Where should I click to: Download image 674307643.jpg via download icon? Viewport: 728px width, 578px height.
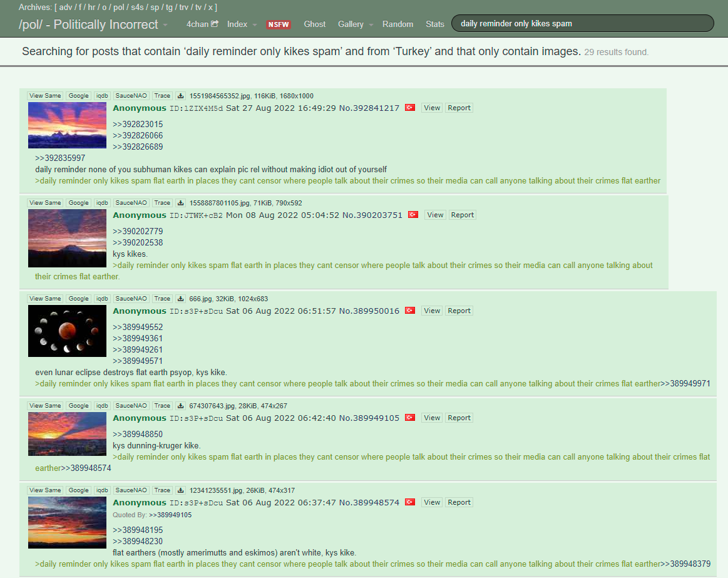pos(181,406)
